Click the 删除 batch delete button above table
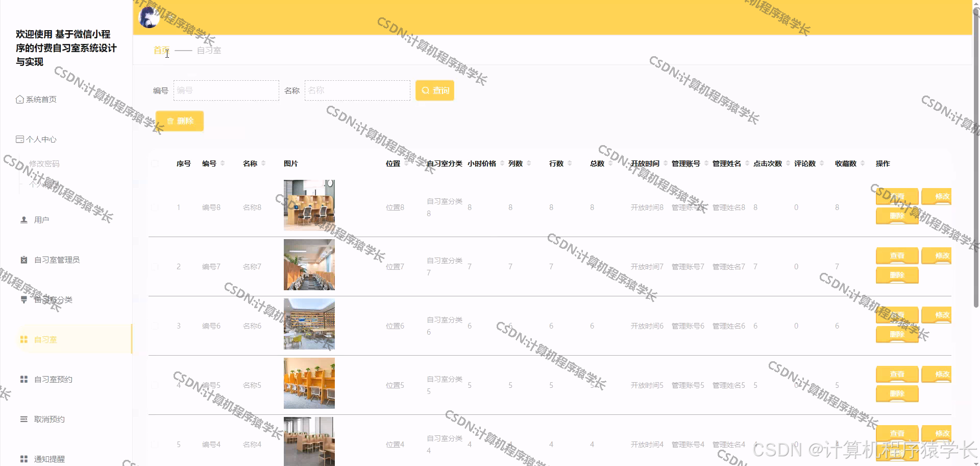The image size is (980, 466). 180,121
